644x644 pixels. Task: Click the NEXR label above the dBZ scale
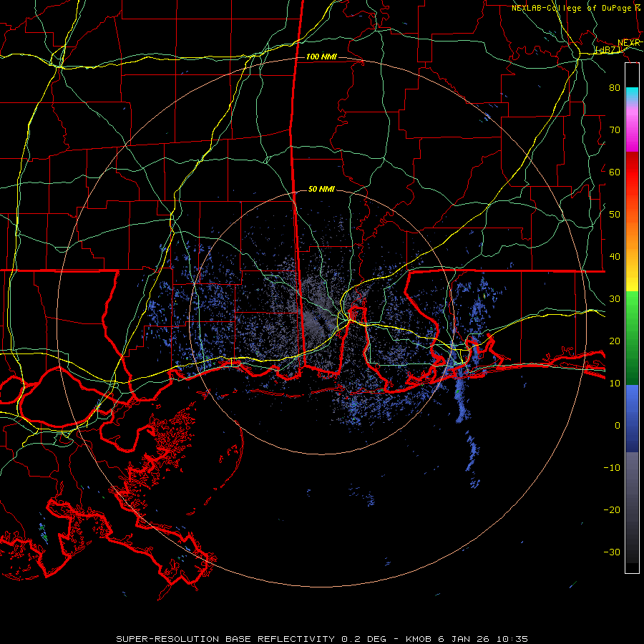(x=629, y=43)
